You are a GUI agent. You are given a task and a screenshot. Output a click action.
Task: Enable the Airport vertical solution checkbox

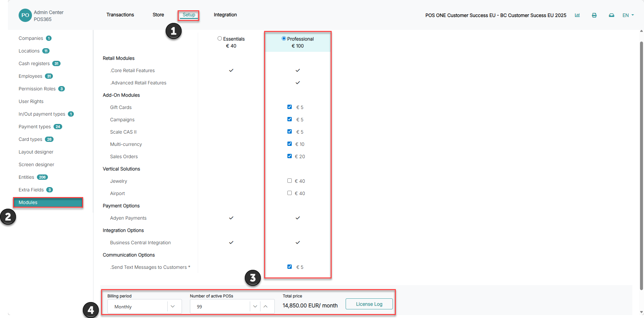tap(289, 193)
